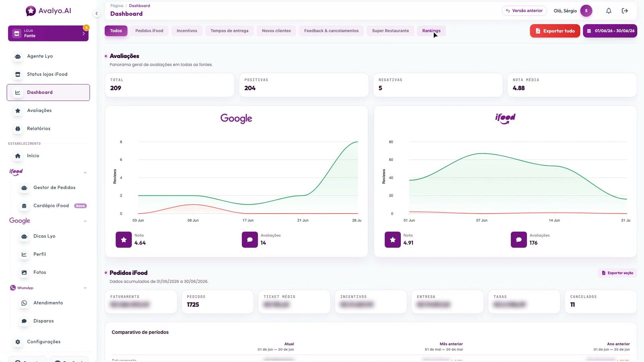Click the Total card showing 209

[x=169, y=85]
